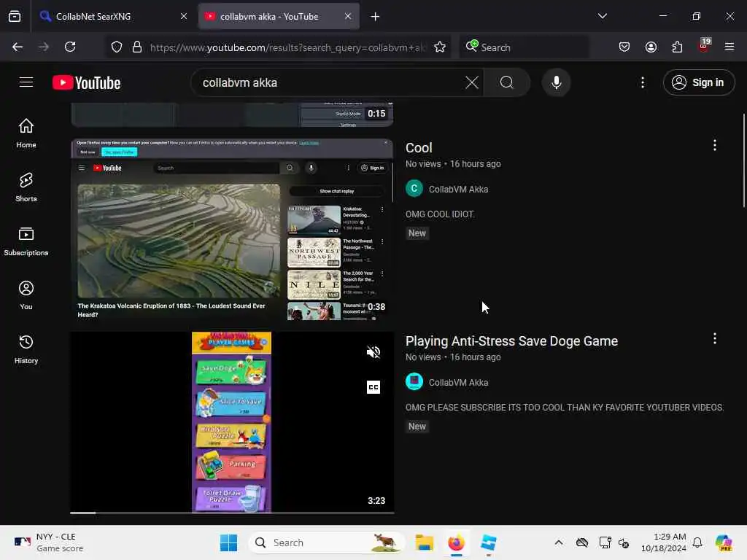Go forward one page
The width and height of the screenshot is (747, 560).
(x=44, y=47)
